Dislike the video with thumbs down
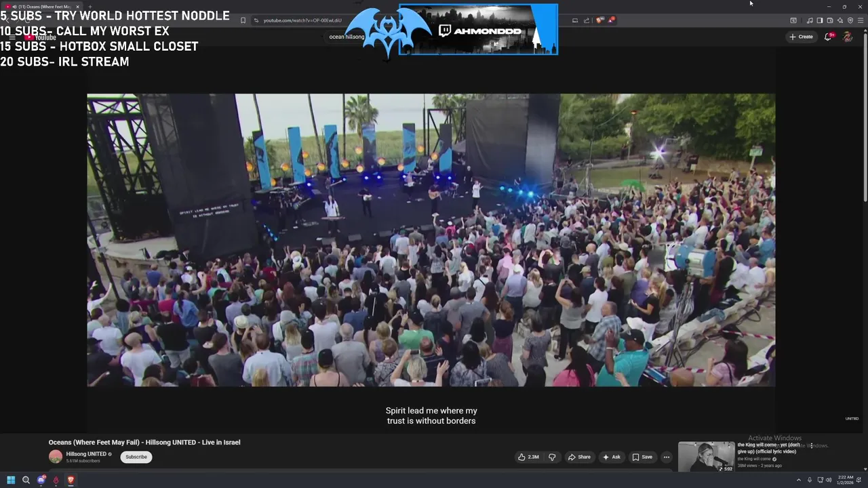 coord(552,457)
